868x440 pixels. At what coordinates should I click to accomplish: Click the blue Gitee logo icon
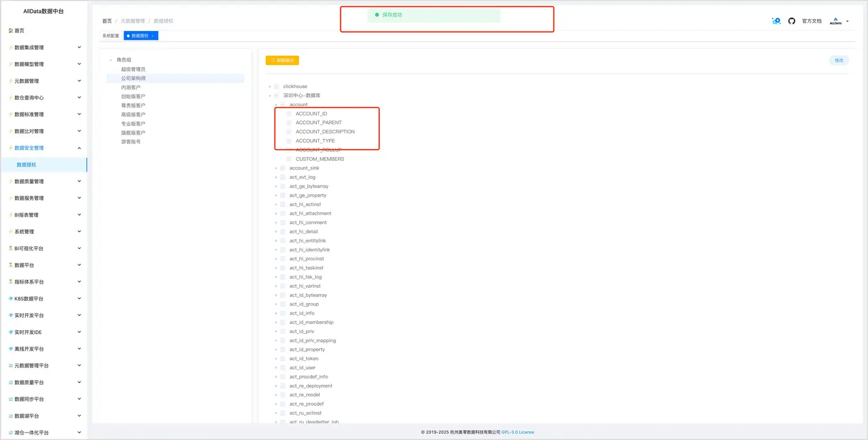(x=776, y=21)
